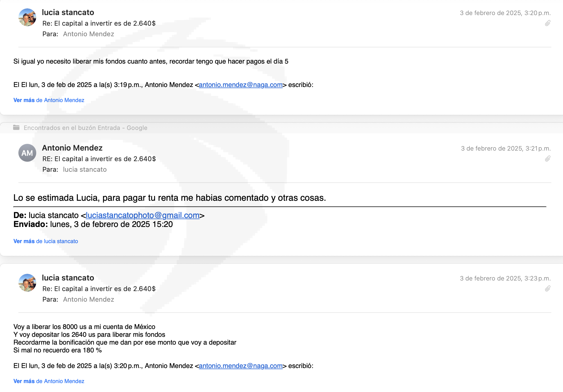Click the folder icon beside Encontrados en el buzón
This screenshot has height=392, width=563.
[16, 128]
